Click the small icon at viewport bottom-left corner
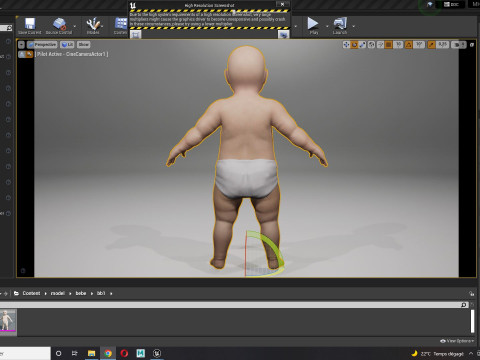The width and height of the screenshot is (480, 360). 23,271
